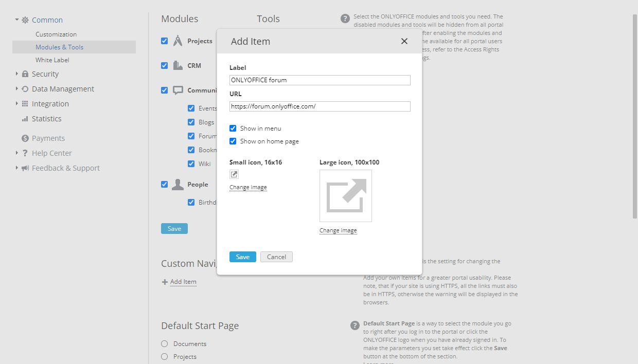The image size is (638, 364).
Task: Click the Community speech bubble icon
Action: click(178, 90)
